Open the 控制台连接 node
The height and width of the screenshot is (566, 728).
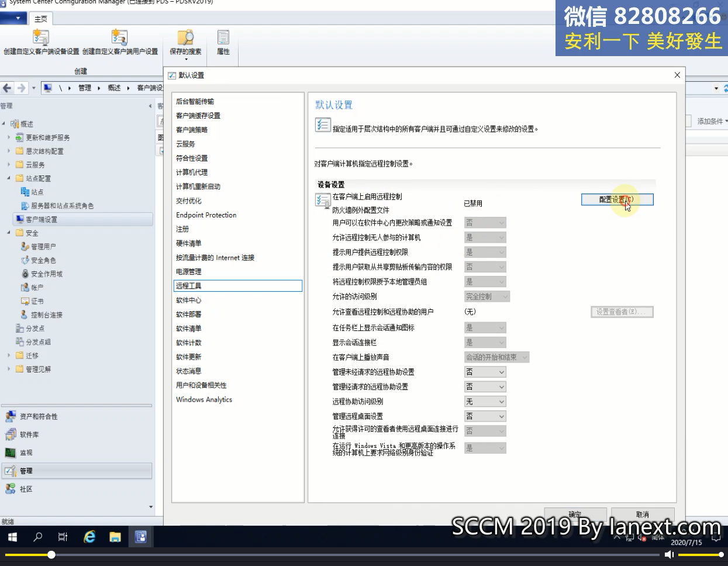point(47,315)
